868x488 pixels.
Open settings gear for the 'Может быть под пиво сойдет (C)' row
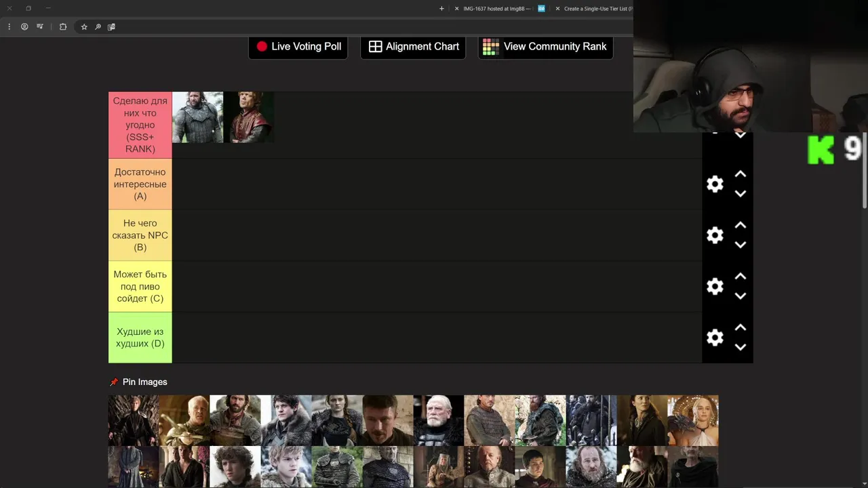click(715, 287)
